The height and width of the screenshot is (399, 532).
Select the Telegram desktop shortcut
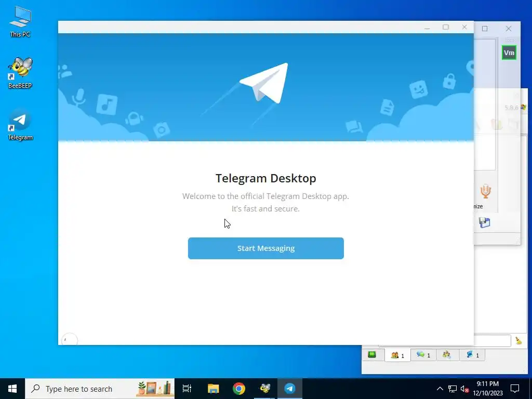tap(20, 125)
